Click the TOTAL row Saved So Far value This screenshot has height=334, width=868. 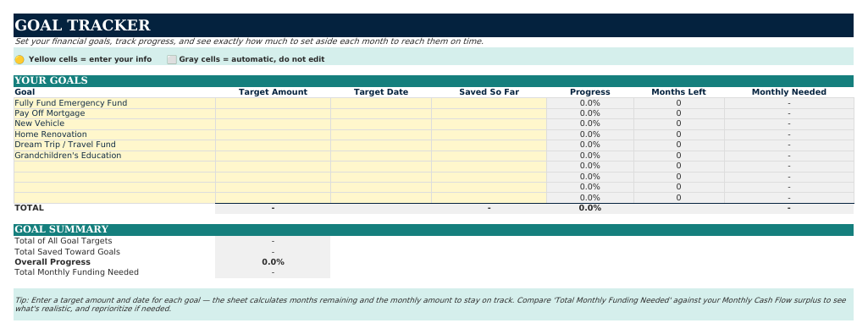tap(489, 209)
